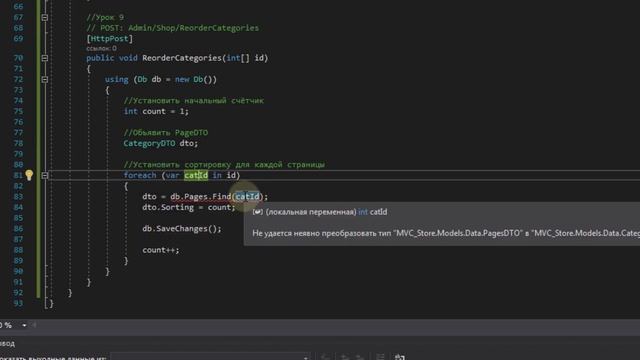This screenshot has height=360, width=640.
Task: Click line number 69 in the gutter
Action: pyautogui.click(x=18, y=38)
